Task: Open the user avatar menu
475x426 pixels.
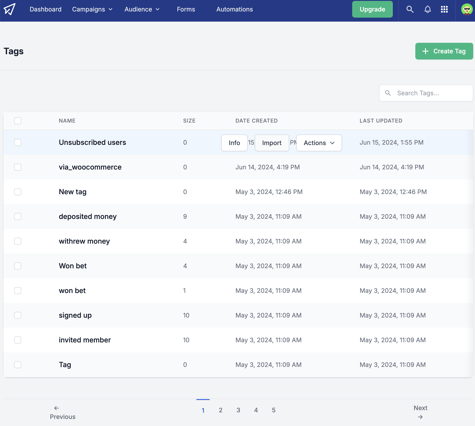Action: 467,9
